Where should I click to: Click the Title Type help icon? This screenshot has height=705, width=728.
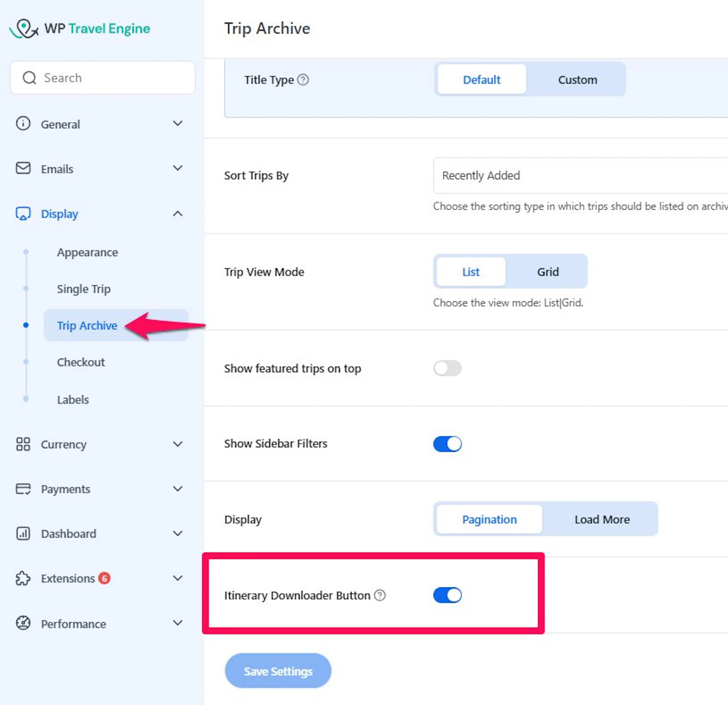click(303, 79)
